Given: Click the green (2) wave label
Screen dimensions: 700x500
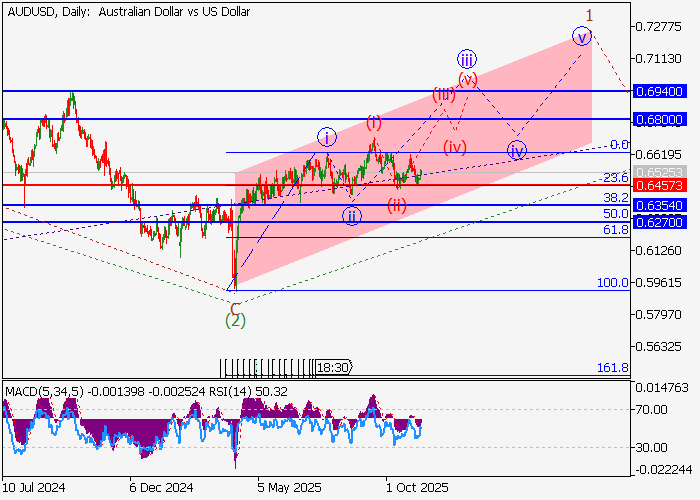Looking at the screenshot, I should [235, 321].
